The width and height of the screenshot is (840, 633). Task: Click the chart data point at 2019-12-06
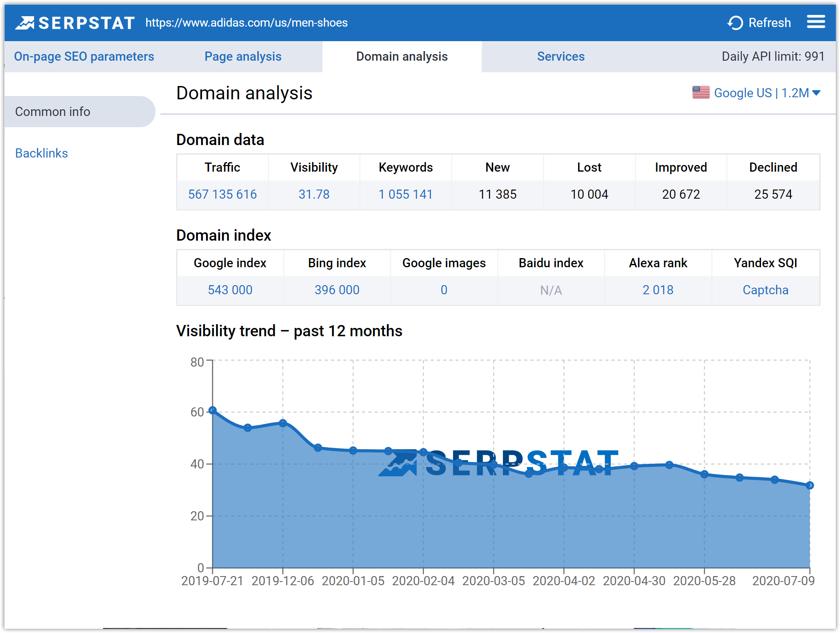[x=283, y=423]
